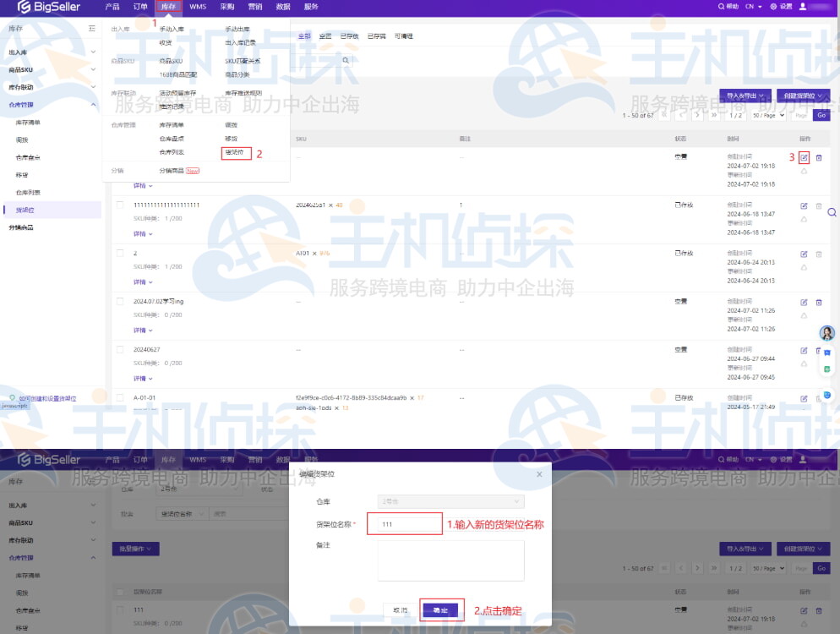
Task: Click the Go pagination button
Action: point(821,115)
